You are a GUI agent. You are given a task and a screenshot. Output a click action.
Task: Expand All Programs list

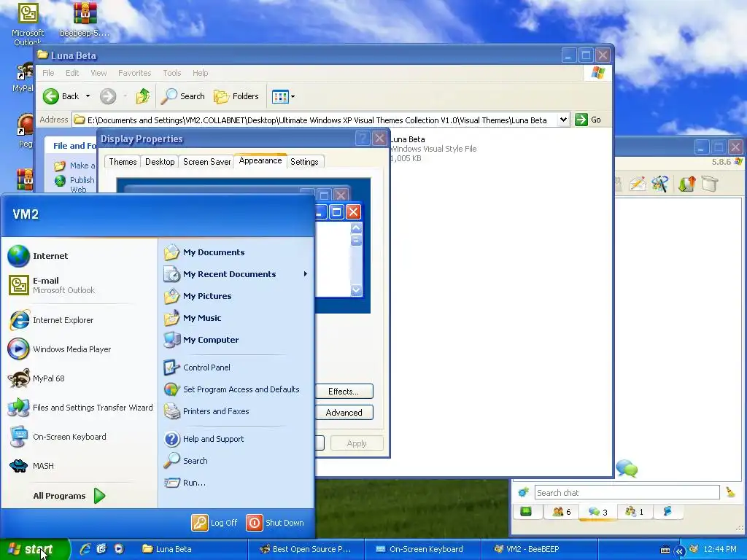tap(69, 496)
